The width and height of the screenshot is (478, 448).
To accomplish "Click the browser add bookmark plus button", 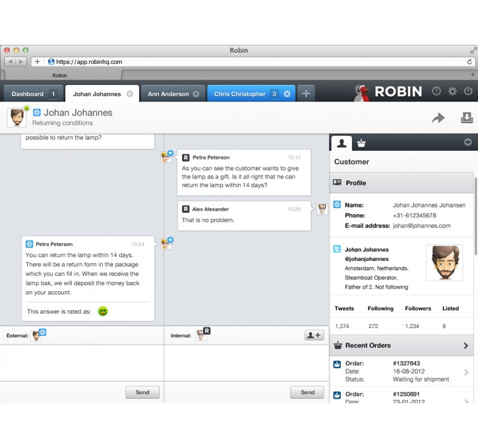I will click(x=37, y=61).
